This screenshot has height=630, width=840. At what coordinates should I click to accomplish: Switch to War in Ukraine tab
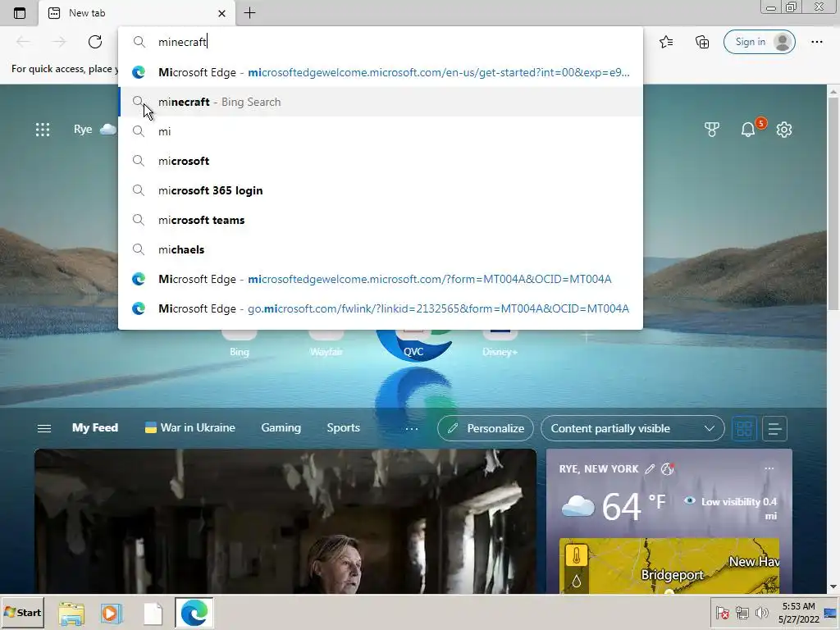(x=190, y=427)
